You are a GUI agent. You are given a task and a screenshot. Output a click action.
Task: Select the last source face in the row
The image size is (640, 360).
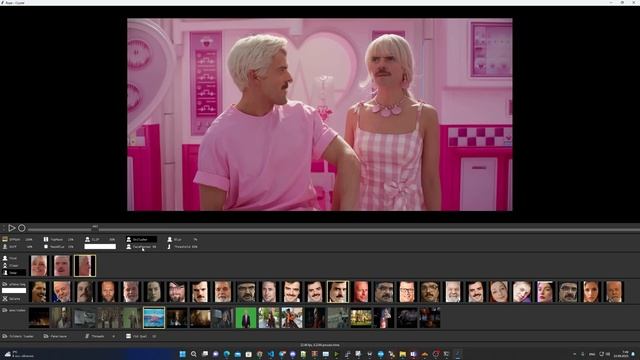614,291
